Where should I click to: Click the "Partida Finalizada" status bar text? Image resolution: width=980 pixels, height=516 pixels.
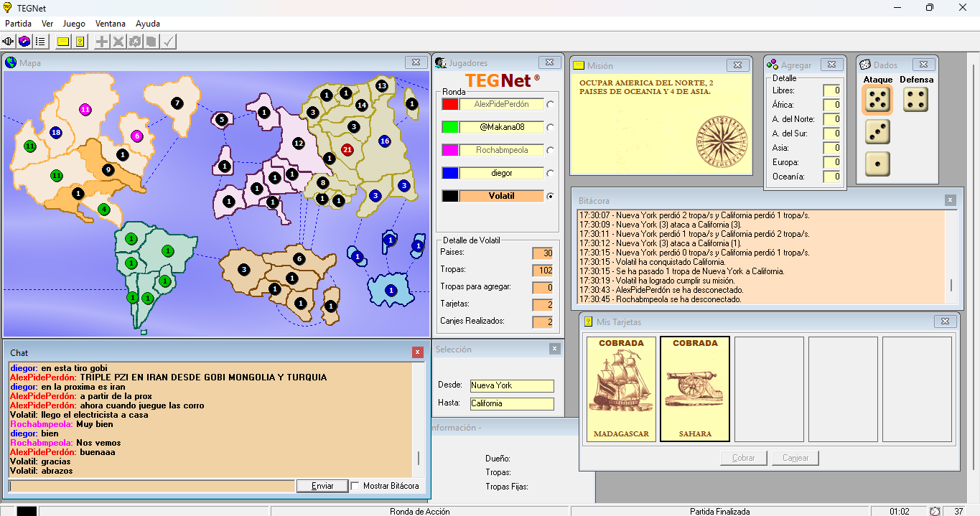coord(720,512)
